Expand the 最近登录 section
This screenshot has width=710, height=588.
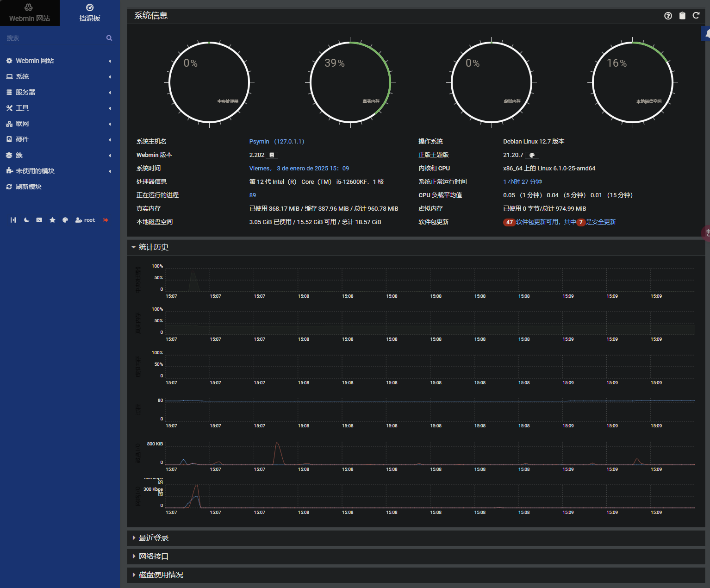(153, 538)
